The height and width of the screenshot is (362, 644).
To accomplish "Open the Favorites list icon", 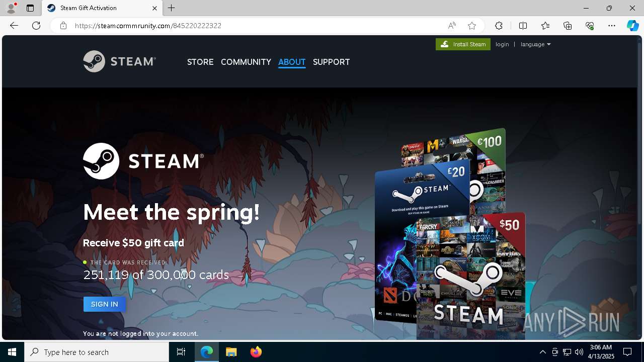I will coord(545,26).
